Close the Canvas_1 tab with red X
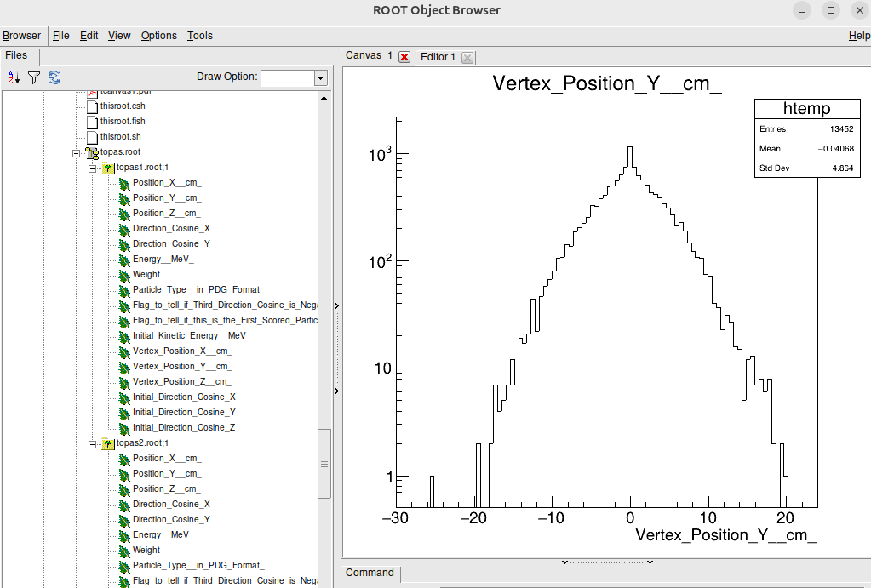 click(404, 57)
